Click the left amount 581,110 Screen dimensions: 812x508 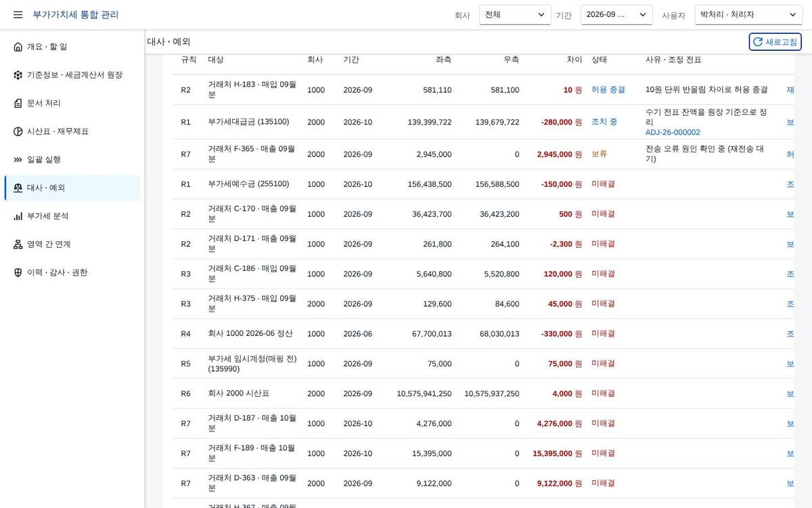437,90
